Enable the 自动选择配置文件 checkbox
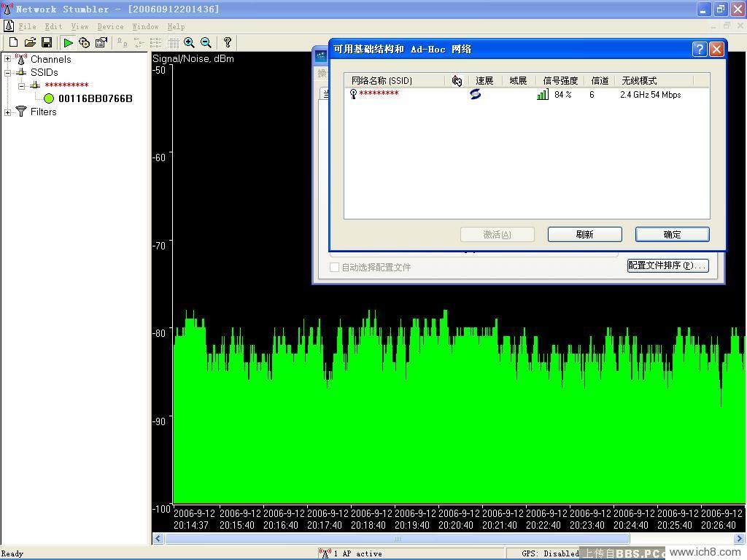Image resolution: width=747 pixels, height=560 pixels. click(335, 268)
